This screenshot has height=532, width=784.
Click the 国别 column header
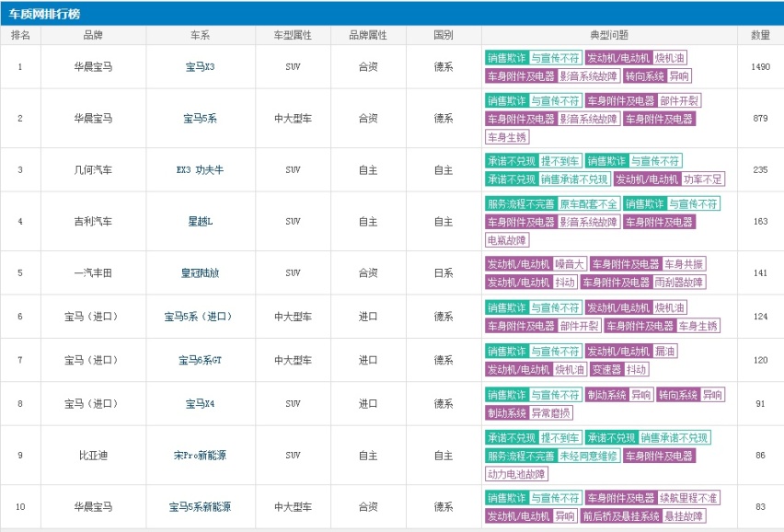[x=444, y=35]
